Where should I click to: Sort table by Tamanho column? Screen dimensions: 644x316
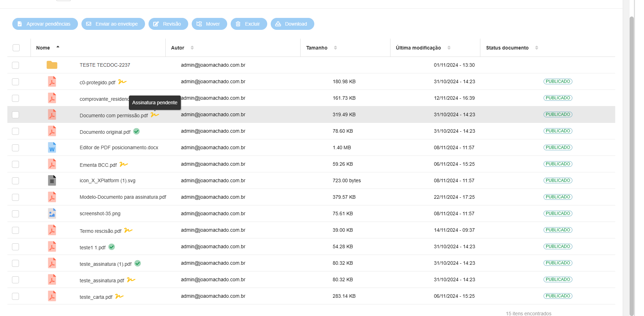(321, 48)
